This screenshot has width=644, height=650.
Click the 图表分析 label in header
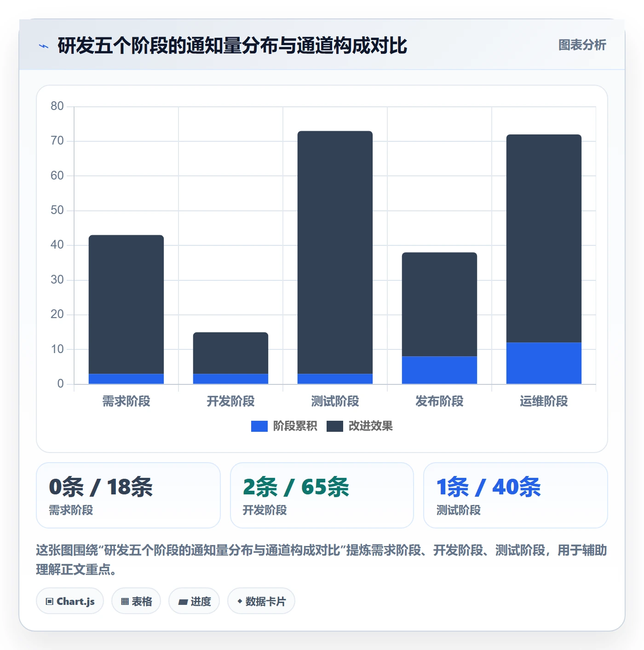pos(582,45)
